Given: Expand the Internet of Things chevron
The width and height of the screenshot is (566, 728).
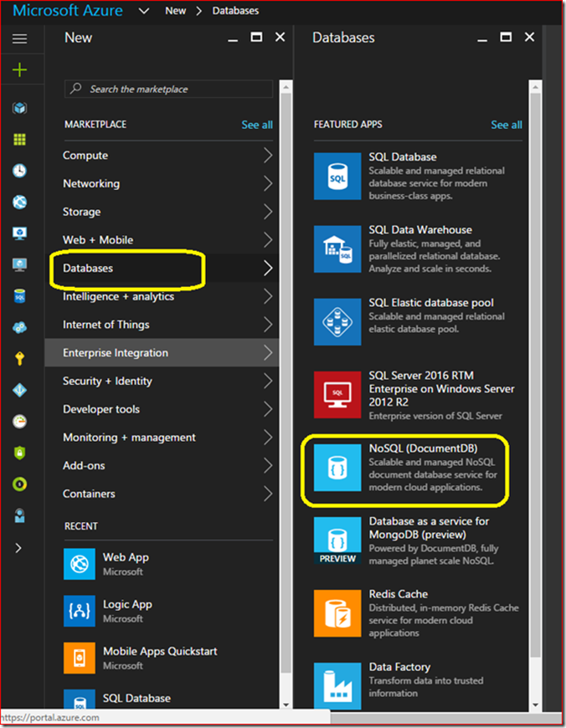Looking at the screenshot, I should (268, 325).
